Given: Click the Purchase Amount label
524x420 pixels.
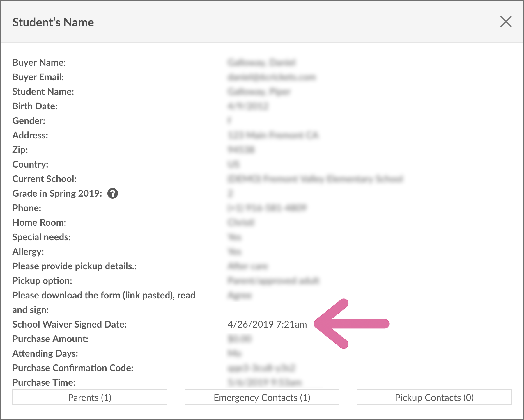Looking at the screenshot, I should click(50, 339).
